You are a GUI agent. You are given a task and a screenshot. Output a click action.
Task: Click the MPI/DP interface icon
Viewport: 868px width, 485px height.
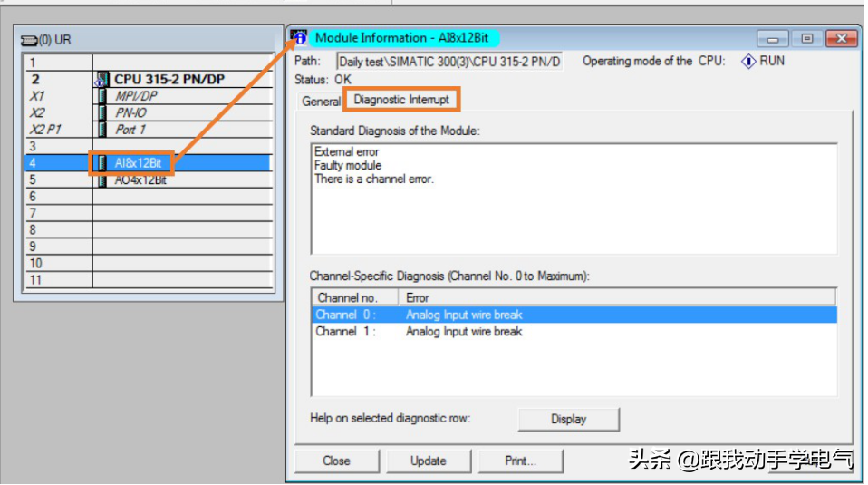click(x=102, y=96)
